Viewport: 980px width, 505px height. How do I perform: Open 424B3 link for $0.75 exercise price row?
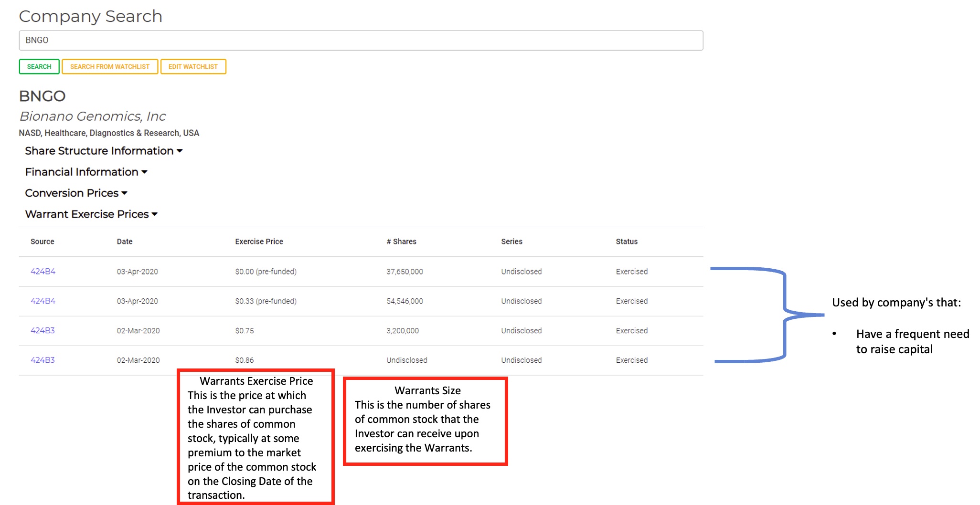(x=43, y=331)
